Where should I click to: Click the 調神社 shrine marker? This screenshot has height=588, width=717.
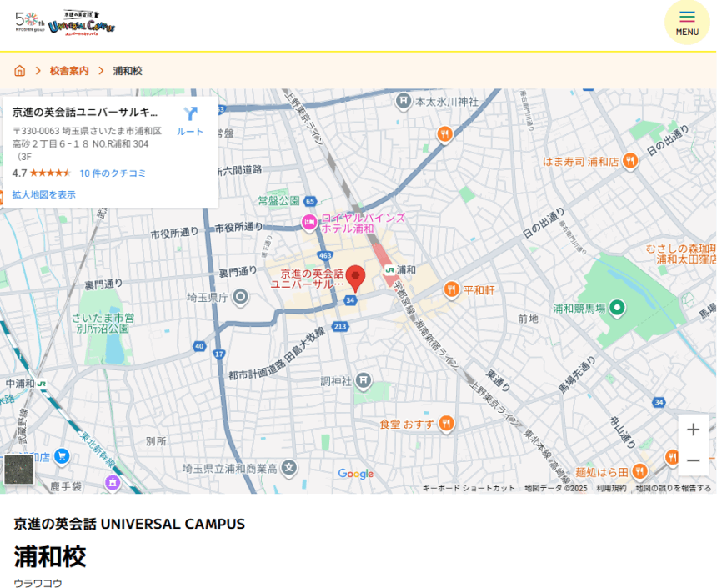point(364,381)
